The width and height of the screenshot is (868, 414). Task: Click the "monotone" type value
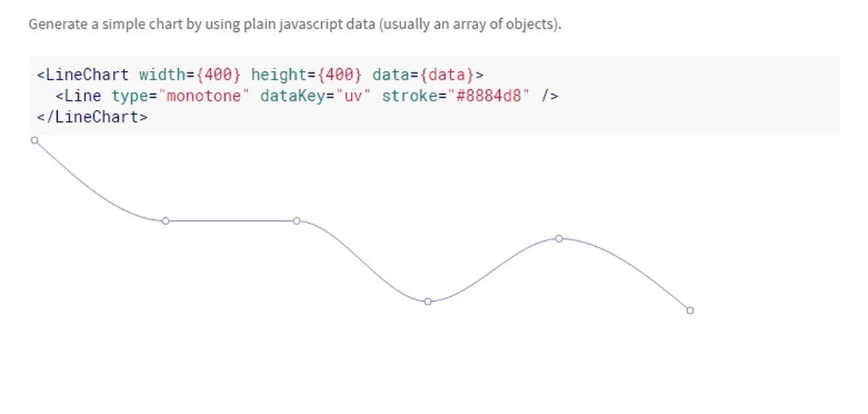pyautogui.click(x=203, y=96)
